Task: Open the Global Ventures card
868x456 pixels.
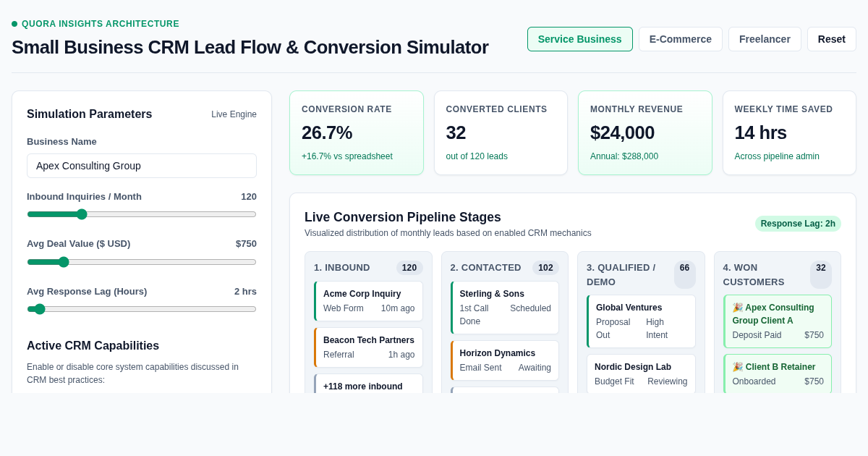Action: pos(642,321)
